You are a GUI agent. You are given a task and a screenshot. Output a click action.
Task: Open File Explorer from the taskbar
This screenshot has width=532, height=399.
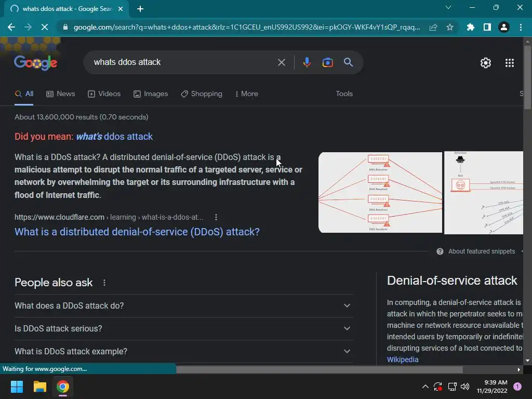coord(39,387)
